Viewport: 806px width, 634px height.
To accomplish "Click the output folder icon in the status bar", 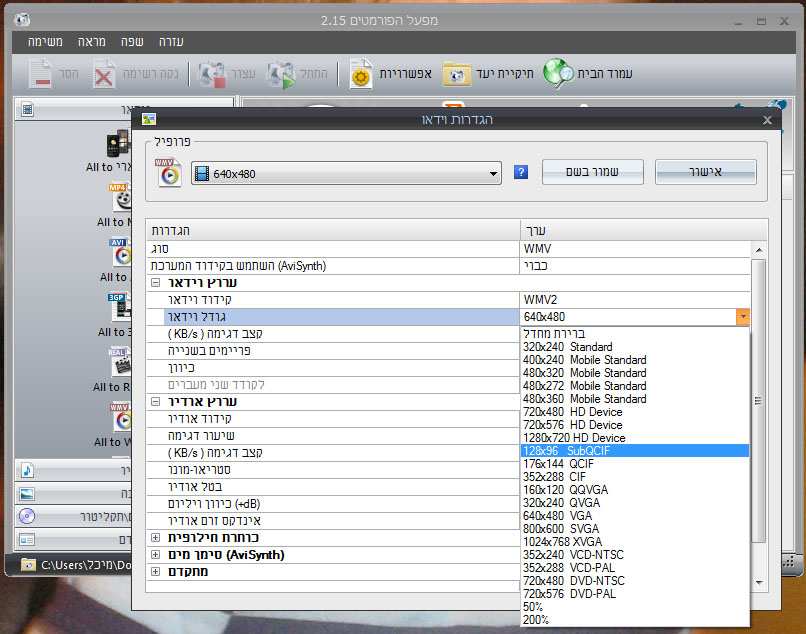I will pos(29,565).
